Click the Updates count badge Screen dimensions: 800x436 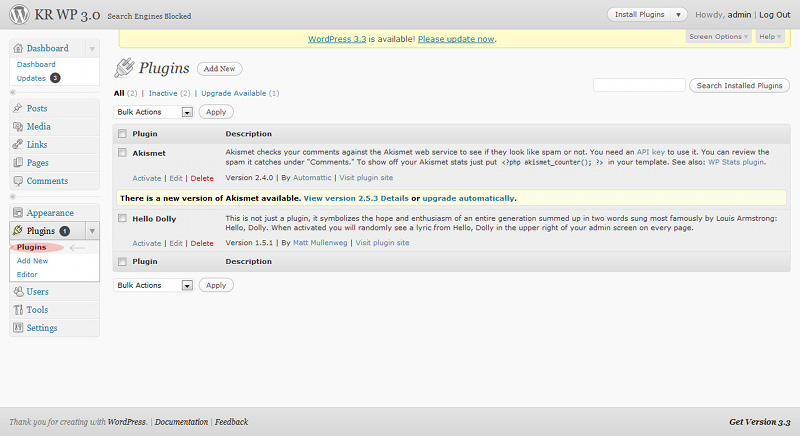(x=55, y=78)
